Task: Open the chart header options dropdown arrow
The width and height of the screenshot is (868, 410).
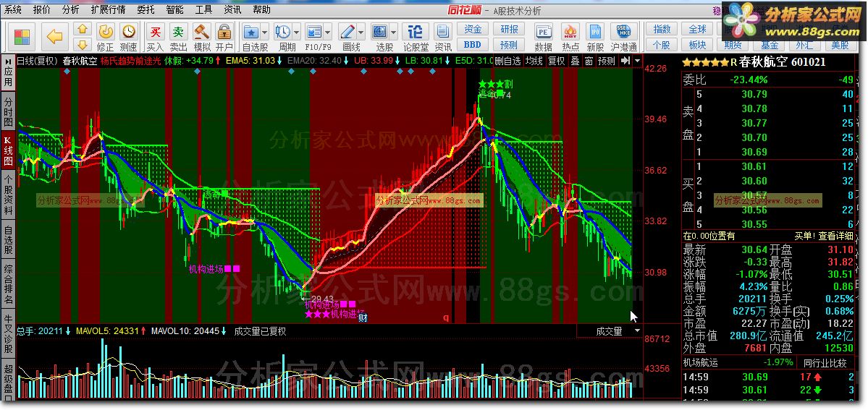Action: pos(637,60)
